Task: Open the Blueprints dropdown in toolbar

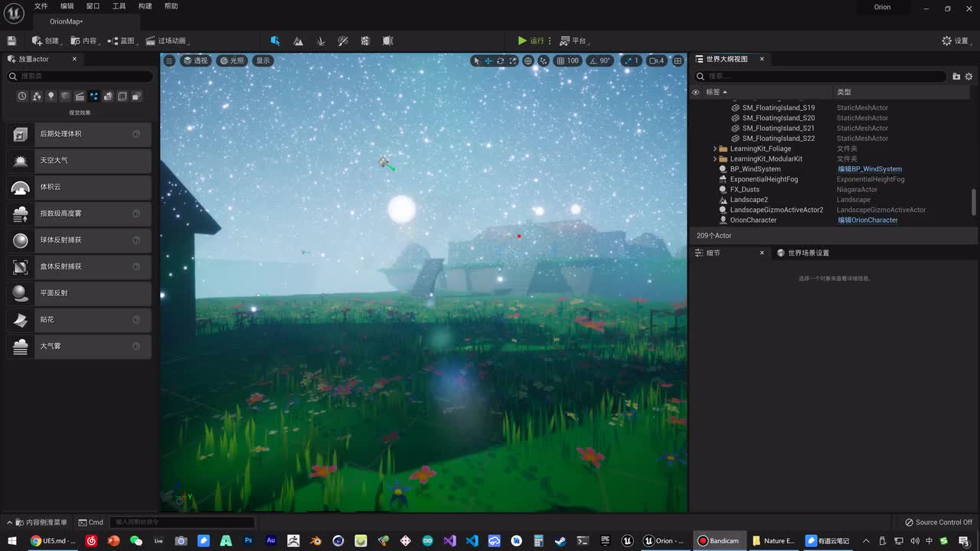Action: coord(122,41)
